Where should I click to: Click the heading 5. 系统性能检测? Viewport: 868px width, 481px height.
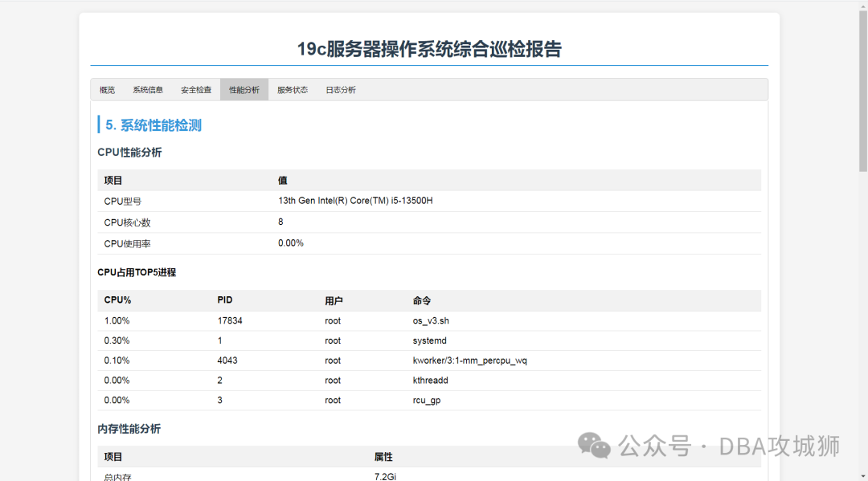154,125
